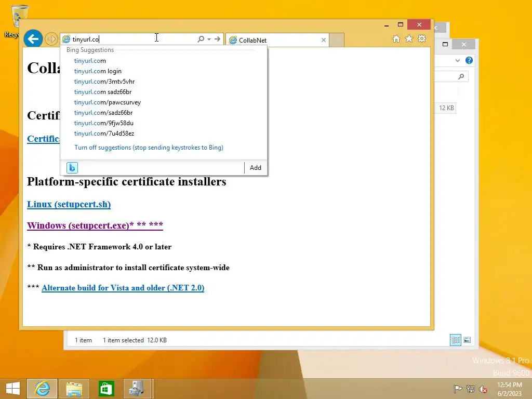Choose suggestion tinyurl.com/9fjw58du

click(x=103, y=123)
